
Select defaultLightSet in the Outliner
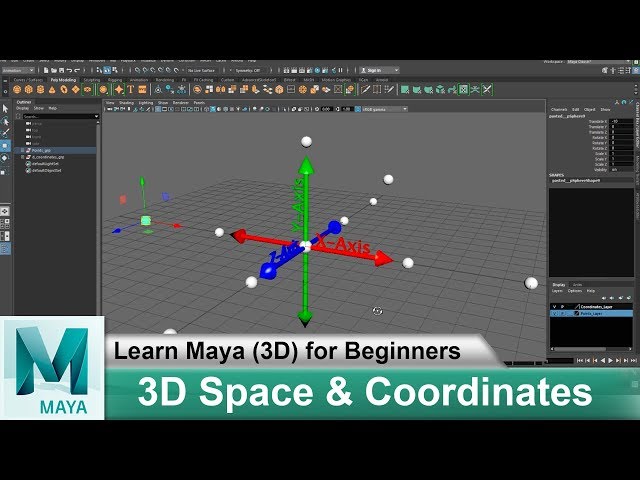(x=45, y=164)
